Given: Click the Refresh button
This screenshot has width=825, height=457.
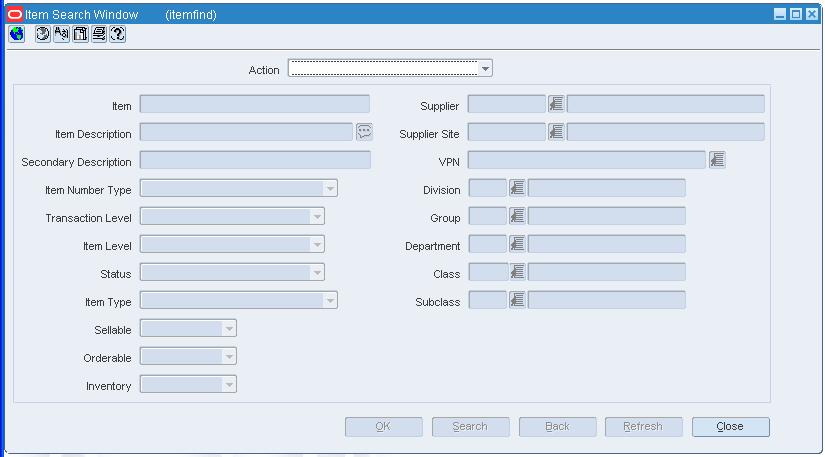Looking at the screenshot, I should [x=643, y=426].
